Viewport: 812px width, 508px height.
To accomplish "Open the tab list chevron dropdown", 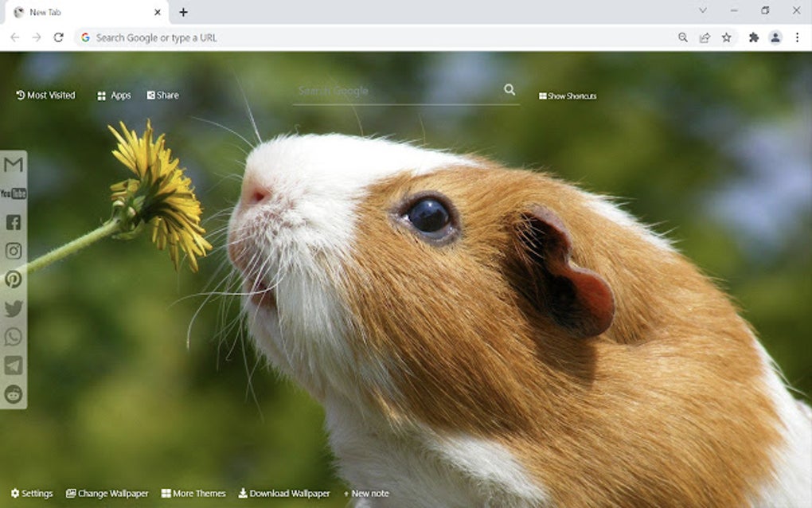I will coord(702,10).
